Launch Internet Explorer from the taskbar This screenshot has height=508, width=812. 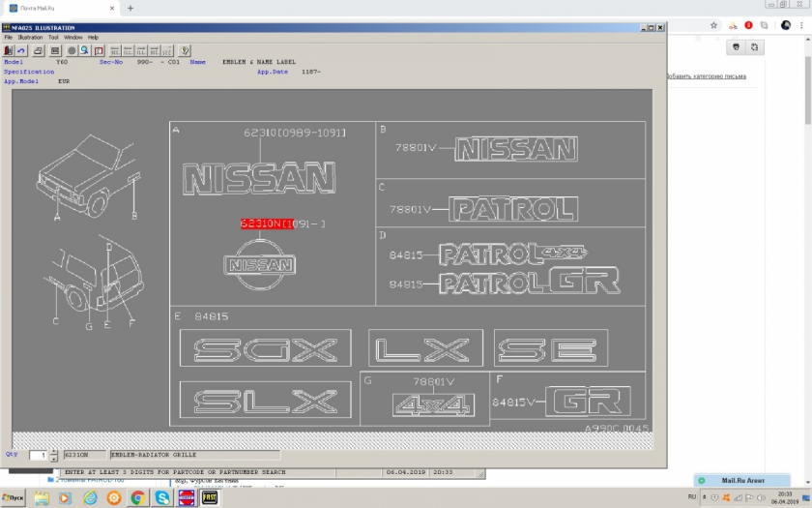click(x=90, y=498)
